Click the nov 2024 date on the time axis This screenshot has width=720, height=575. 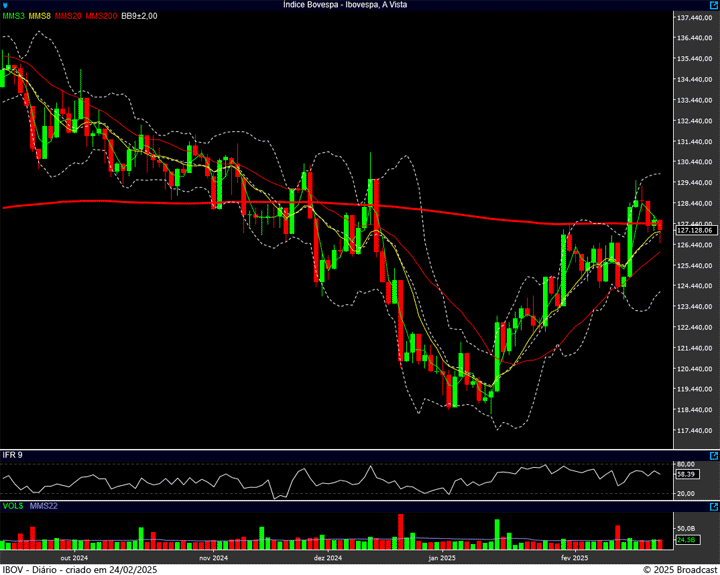214,557
